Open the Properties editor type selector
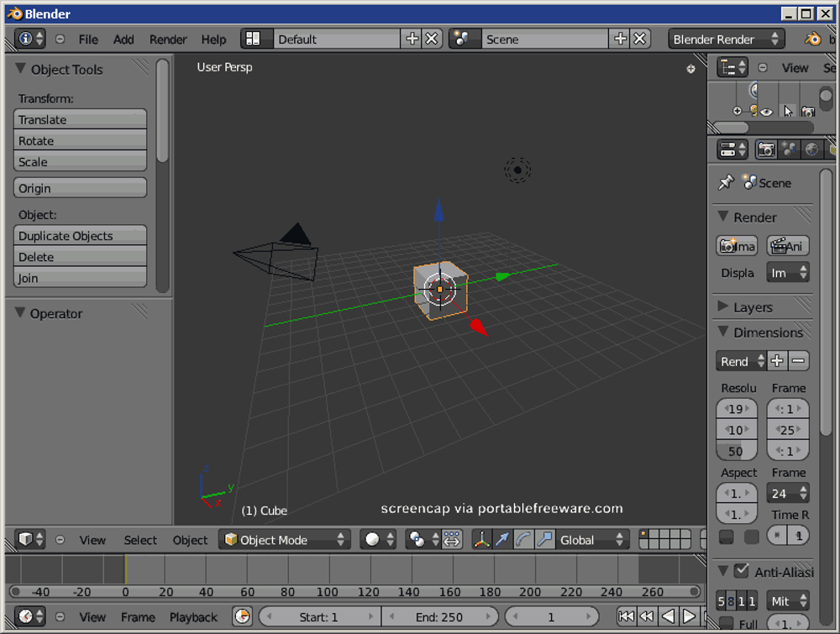 (732, 149)
